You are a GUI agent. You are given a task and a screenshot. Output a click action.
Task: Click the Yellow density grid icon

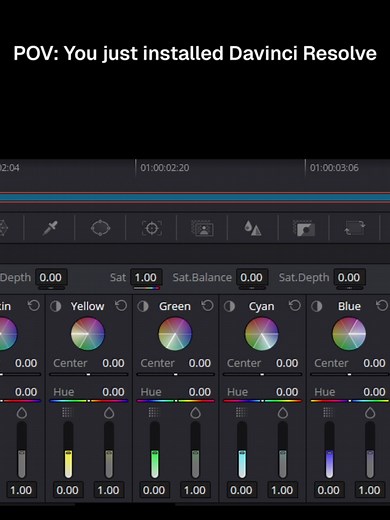tap(67, 412)
